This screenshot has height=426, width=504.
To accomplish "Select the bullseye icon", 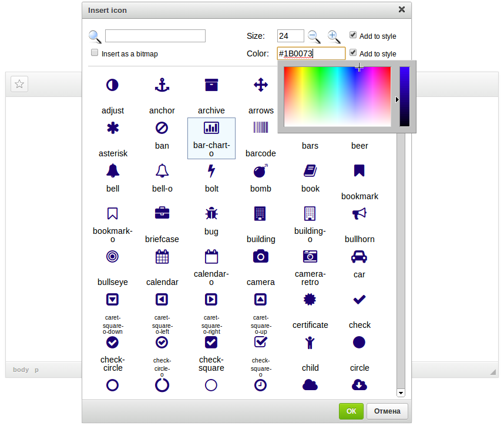I will 112,256.
